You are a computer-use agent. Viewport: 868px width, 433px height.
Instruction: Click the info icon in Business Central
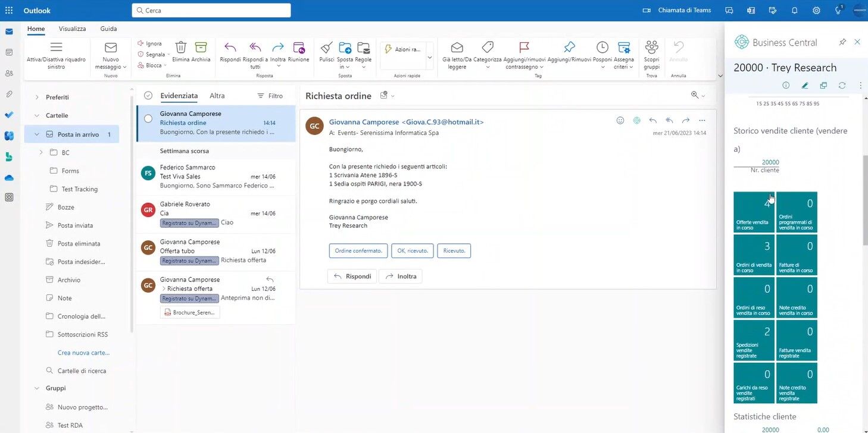[786, 86]
